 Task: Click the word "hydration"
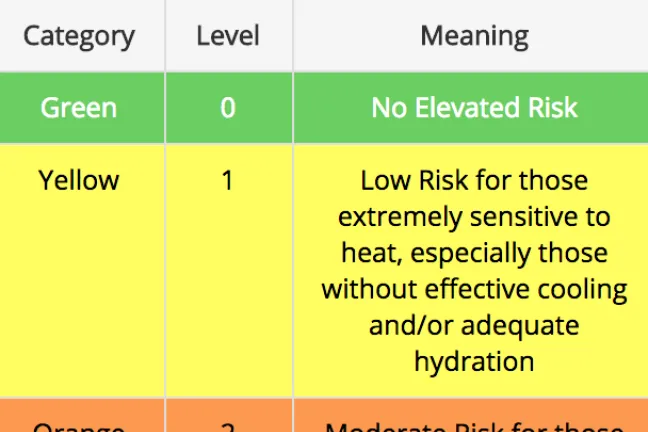474,361
